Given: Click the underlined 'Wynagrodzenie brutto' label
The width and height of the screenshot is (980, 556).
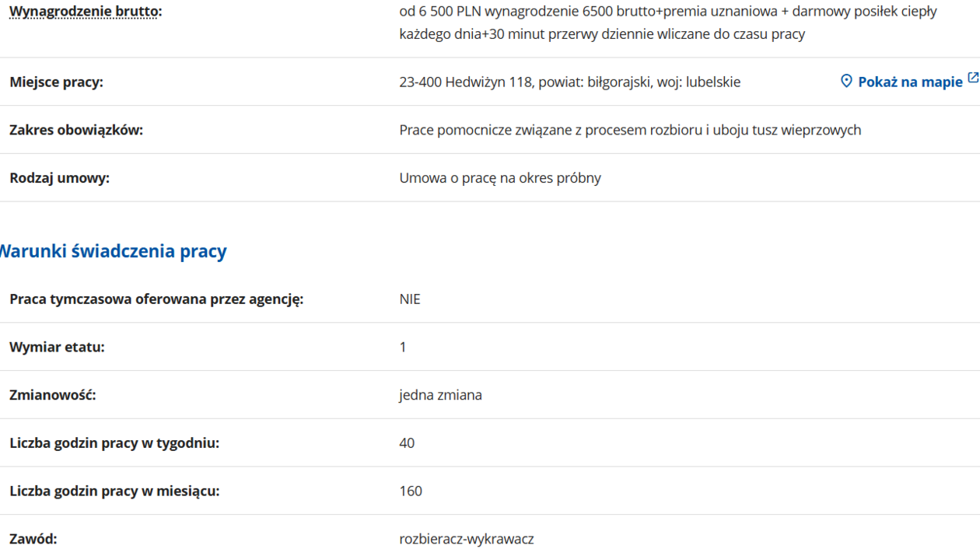Looking at the screenshot, I should (x=85, y=12).
